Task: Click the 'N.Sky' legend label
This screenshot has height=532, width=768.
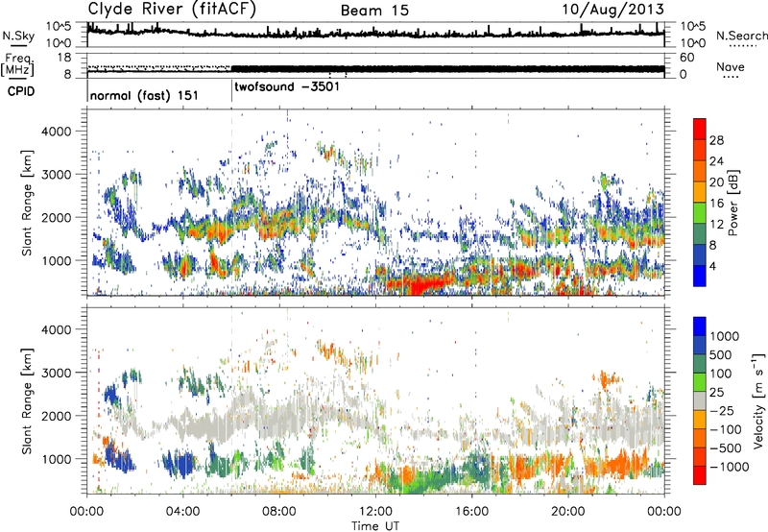Action: coord(18,36)
